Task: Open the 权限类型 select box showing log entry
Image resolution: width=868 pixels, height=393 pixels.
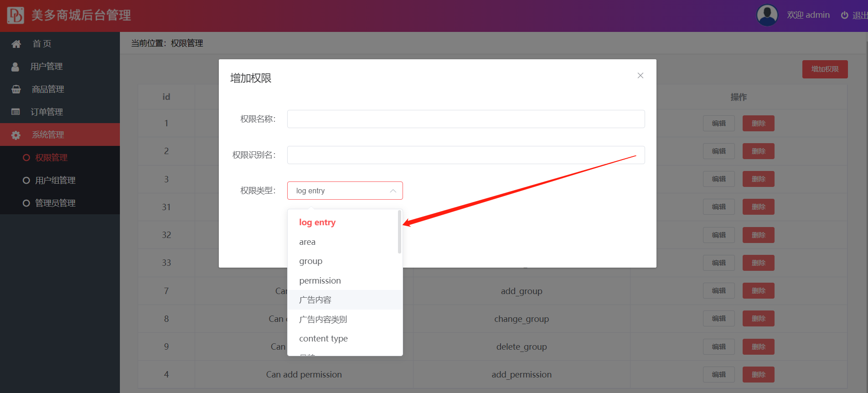Action: point(345,191)
